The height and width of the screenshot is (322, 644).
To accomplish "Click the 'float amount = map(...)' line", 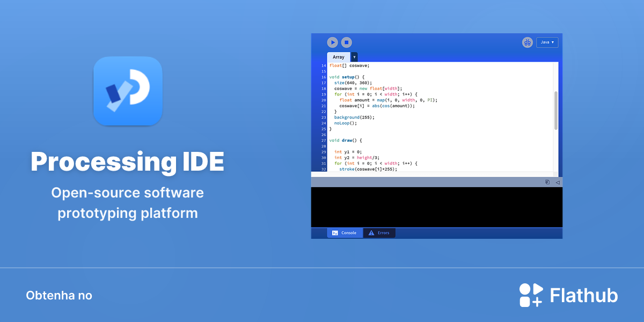I will [x=389, y=100].
